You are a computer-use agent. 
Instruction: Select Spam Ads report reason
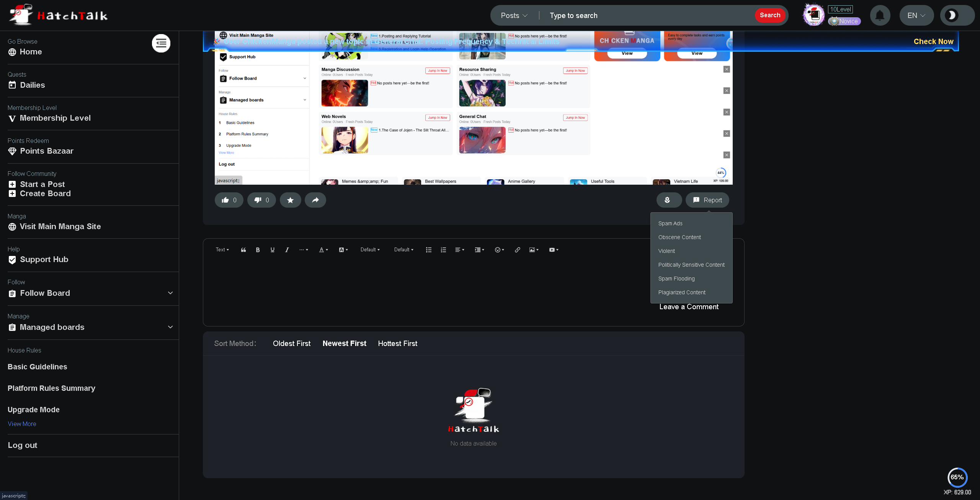pyautogui.click(x=670, y=223)
